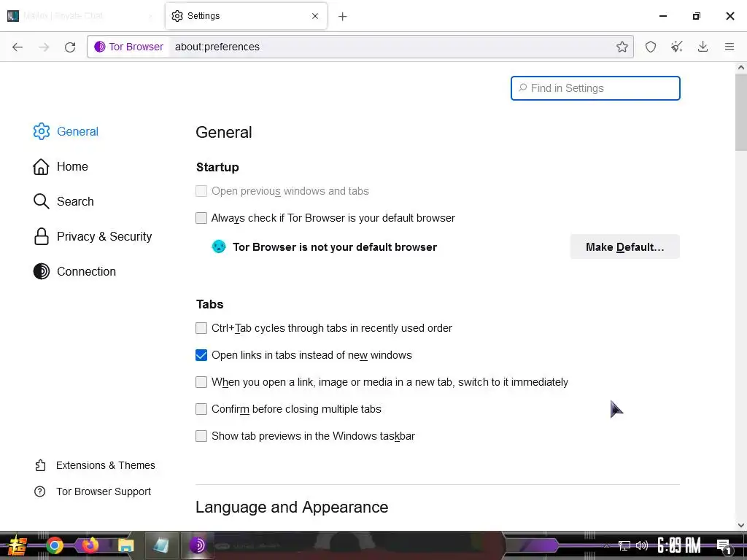Click the Language and Appearance heading
Screen dimensions: 747x560
tap(292, 507)
